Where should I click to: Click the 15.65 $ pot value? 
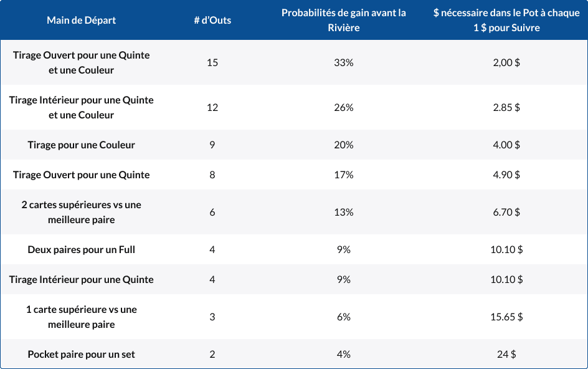pos(506,317)
